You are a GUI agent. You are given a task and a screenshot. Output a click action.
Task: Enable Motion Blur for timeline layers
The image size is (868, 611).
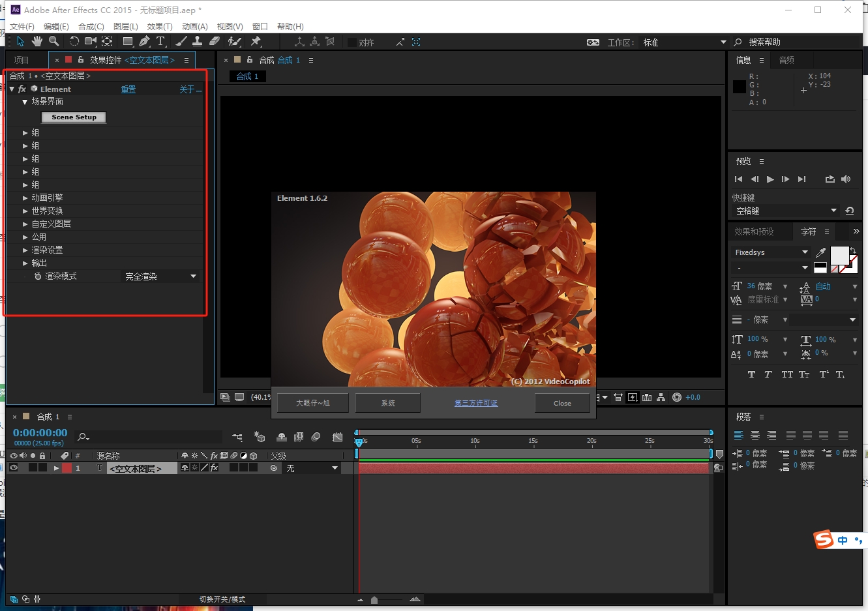click(x=316, y=437)
